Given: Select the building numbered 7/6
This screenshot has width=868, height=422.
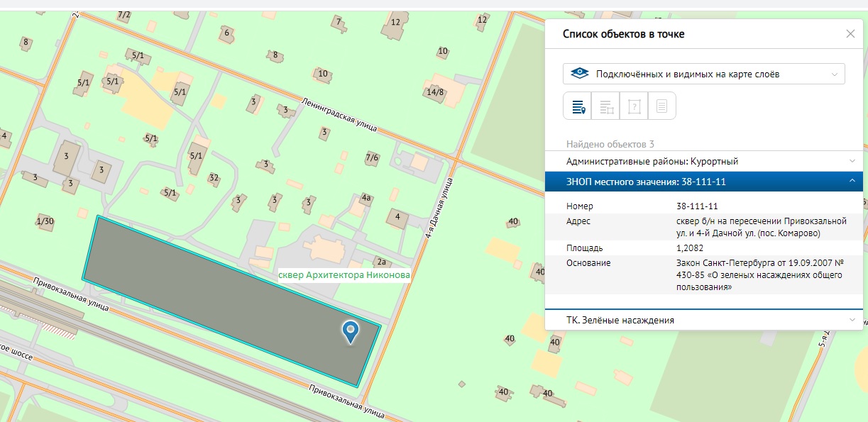Looking at the screenshot, I should pos(372,158).
